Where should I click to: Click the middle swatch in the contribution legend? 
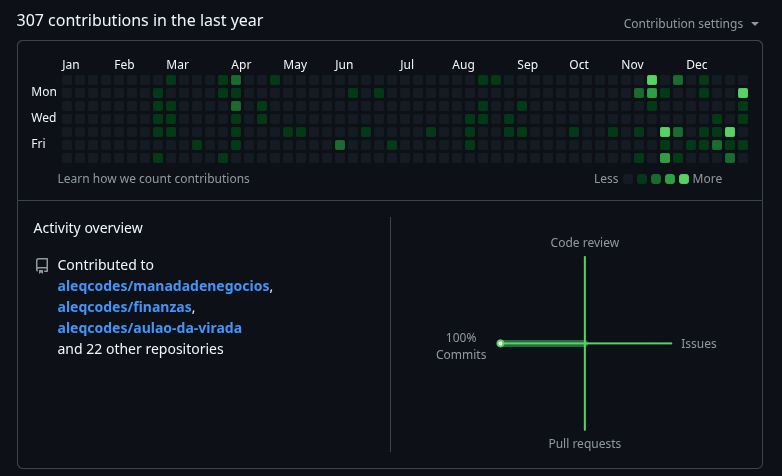(656, 179)
